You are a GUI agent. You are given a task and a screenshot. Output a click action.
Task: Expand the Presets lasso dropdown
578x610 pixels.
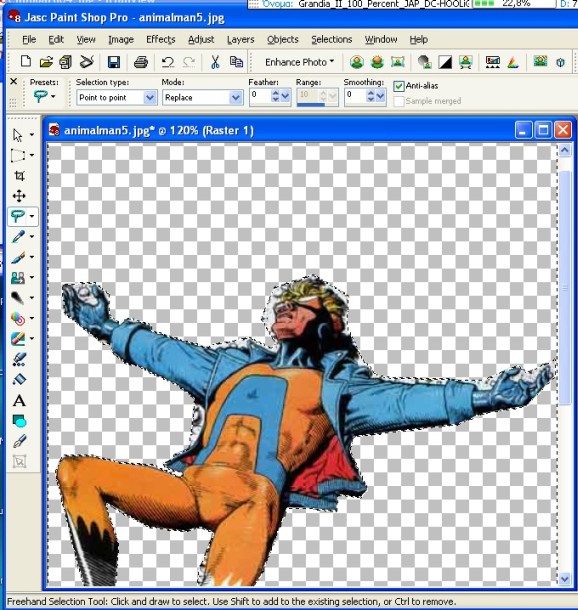(53, 96)
